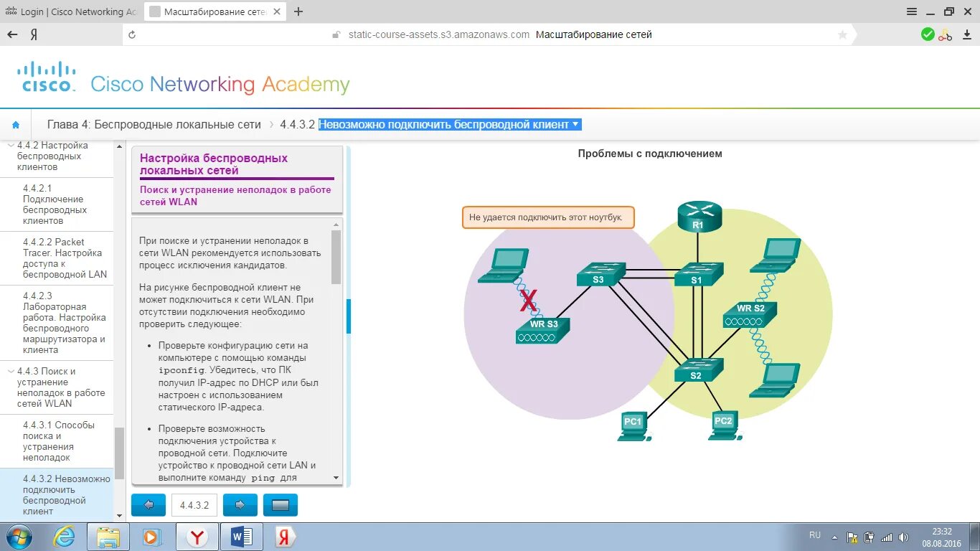Click the R1 router icon
980x551 pixels.
[x=699, y=217]
